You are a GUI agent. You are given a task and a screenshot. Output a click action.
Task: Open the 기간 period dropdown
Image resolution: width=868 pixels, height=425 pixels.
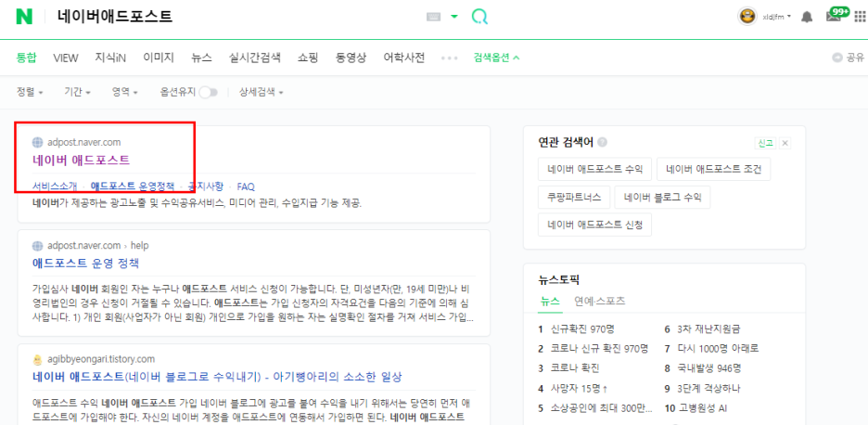78,92
